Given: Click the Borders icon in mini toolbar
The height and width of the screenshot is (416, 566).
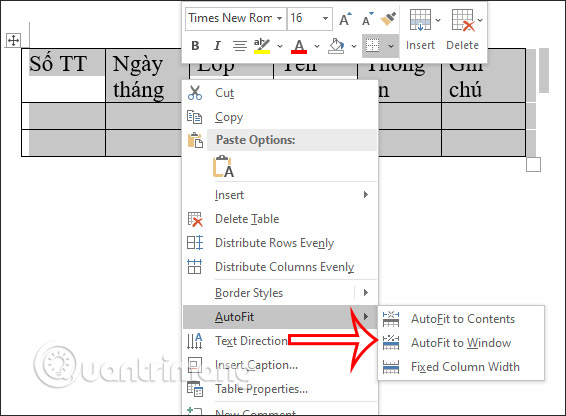Looking at the screenshot, I should 373,46.
